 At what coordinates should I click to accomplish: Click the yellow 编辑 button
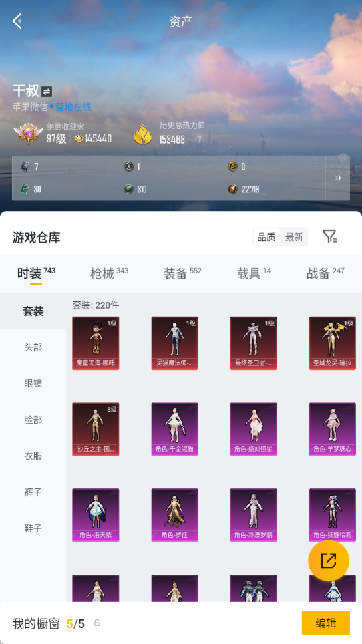point(325,623)
